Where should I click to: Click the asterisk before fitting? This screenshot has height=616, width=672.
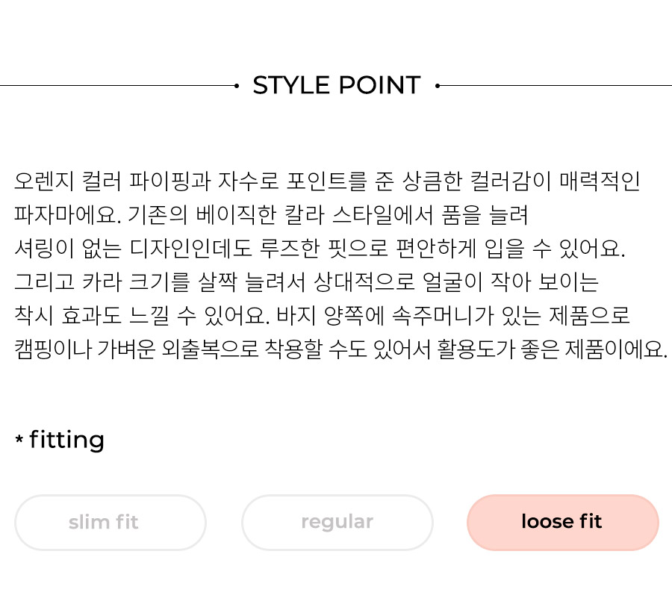click(19, 439)
